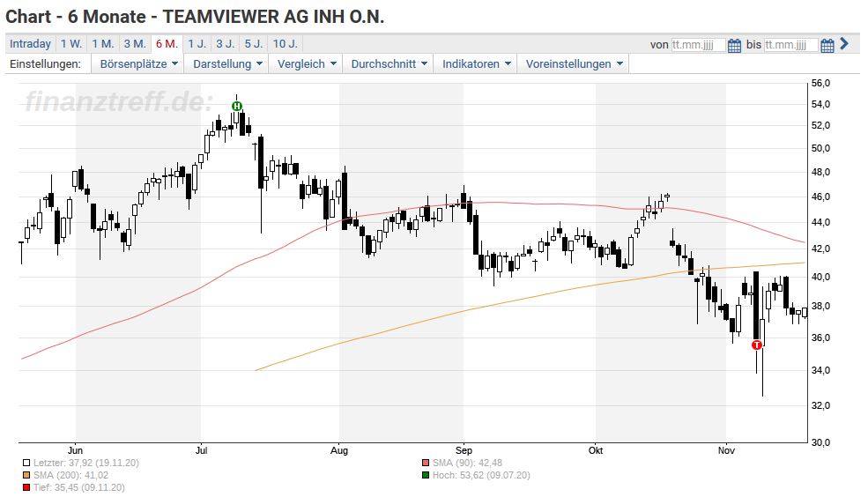Switch to the Intraday tab
Screen dimensions: 868x497
click(x=31, y=44)
